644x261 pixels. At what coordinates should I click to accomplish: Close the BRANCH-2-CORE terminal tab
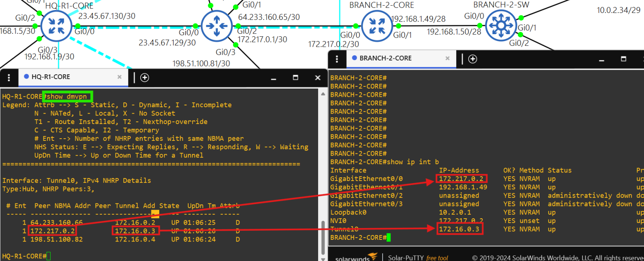[448, 59]
